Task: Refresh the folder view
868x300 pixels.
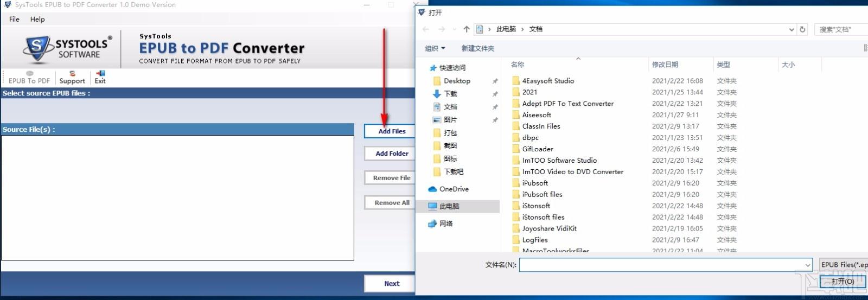Action: [803, 29]
